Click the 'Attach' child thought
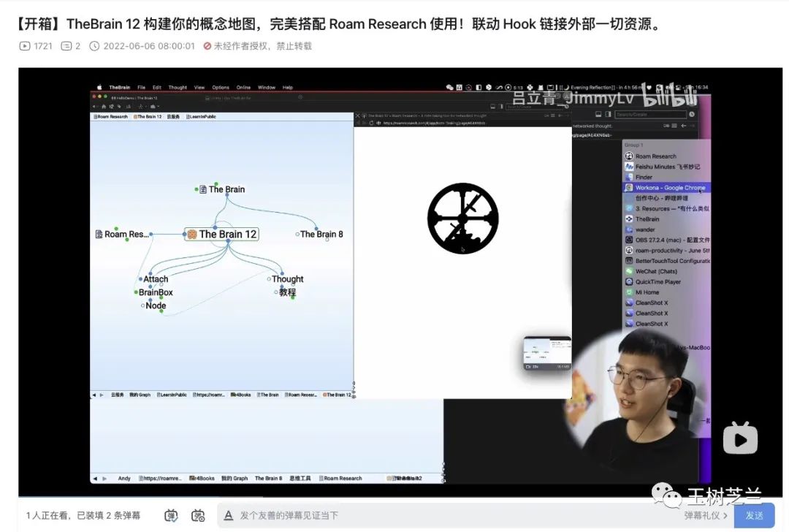Screen dimensions: 789x532 pos(156,279)
